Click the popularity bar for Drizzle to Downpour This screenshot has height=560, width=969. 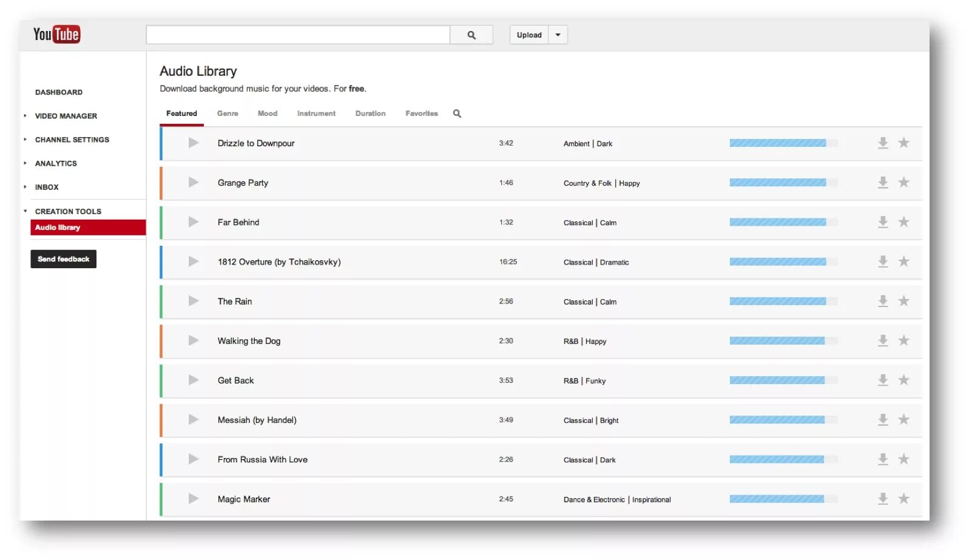[783, 143]
